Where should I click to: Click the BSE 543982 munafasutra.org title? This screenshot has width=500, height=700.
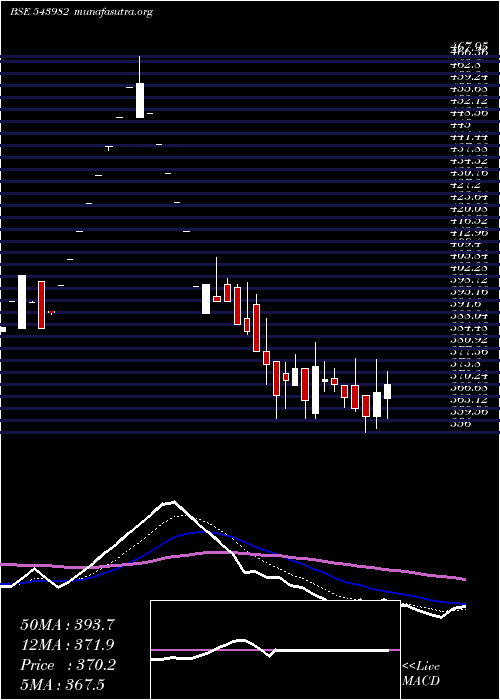point(81,12)
